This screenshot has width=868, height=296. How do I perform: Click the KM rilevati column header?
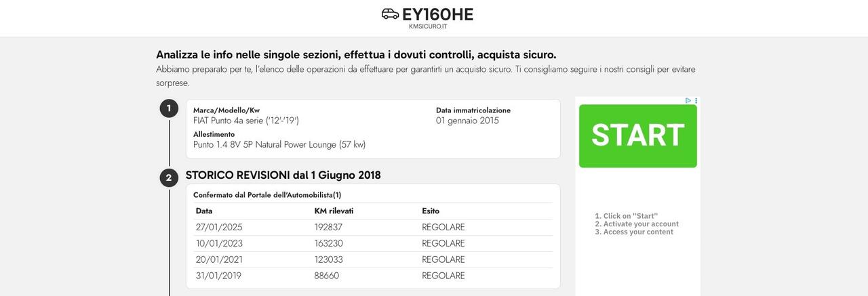tap(334, 211)
